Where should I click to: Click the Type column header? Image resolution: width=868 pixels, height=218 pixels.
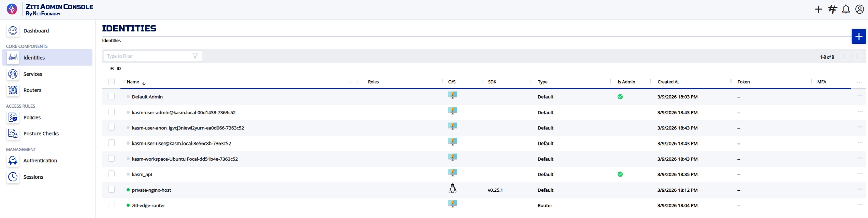[542, 82]
